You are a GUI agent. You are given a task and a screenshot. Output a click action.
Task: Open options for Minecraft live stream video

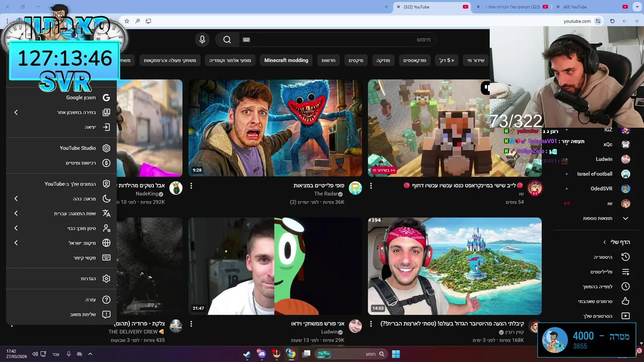[x=371, y=186]
